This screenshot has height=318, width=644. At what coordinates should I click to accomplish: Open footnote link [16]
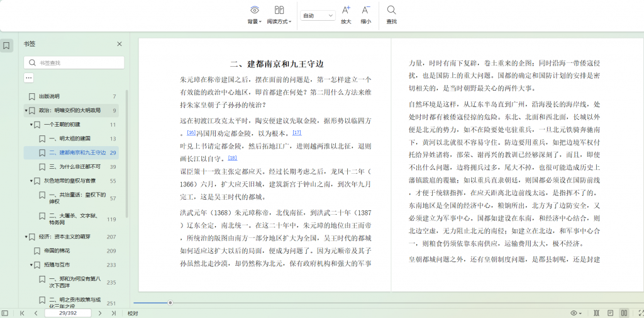191,132
